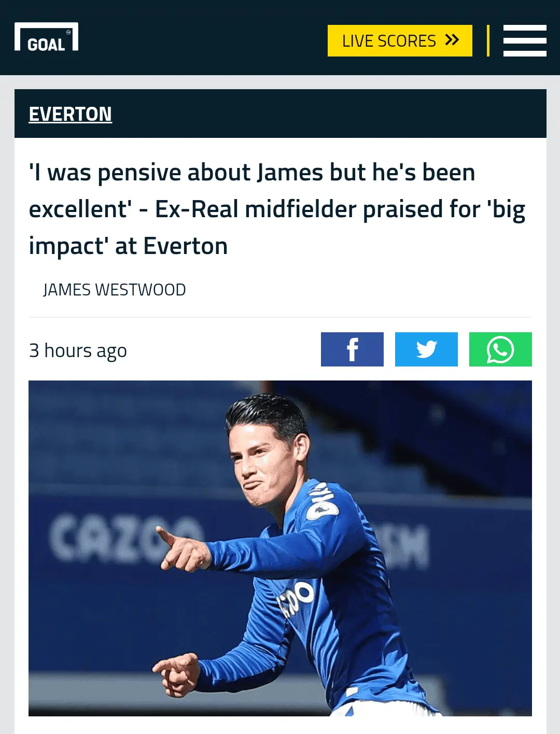
Task: Click the double chevron beside Live Scores
Action: (452, 40)
